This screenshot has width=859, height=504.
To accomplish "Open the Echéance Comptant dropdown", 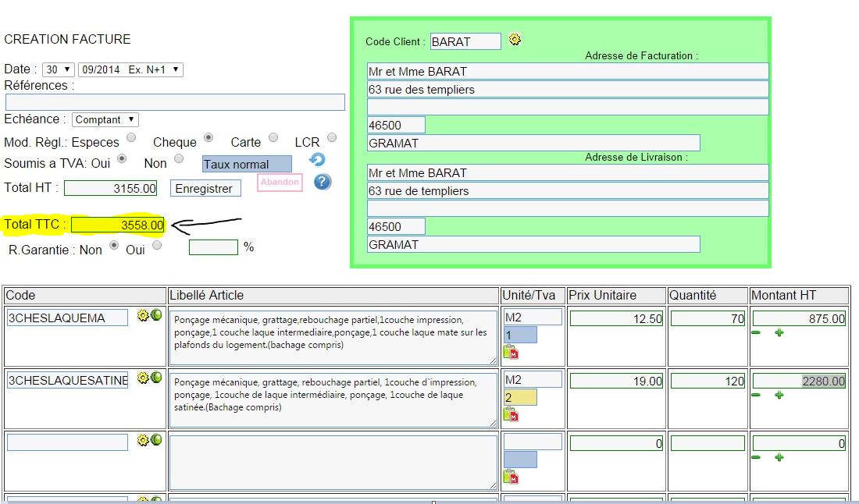I will pyautogui.click(x=105, y=119).
